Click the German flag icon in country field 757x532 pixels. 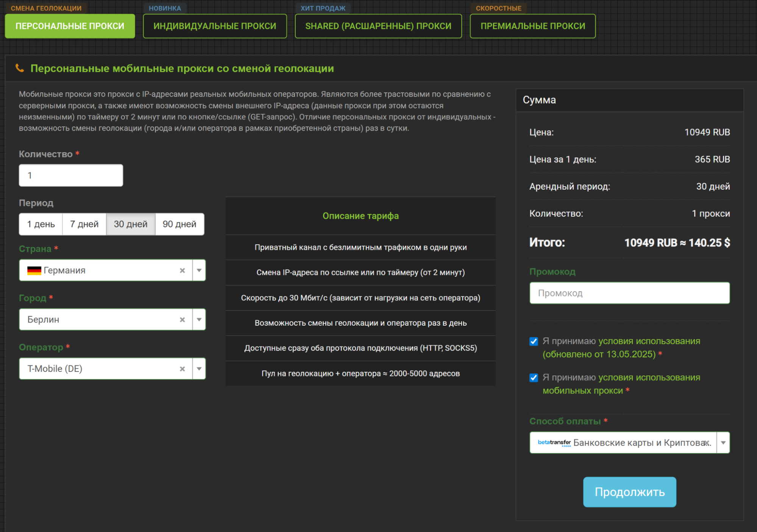point(34,270)
